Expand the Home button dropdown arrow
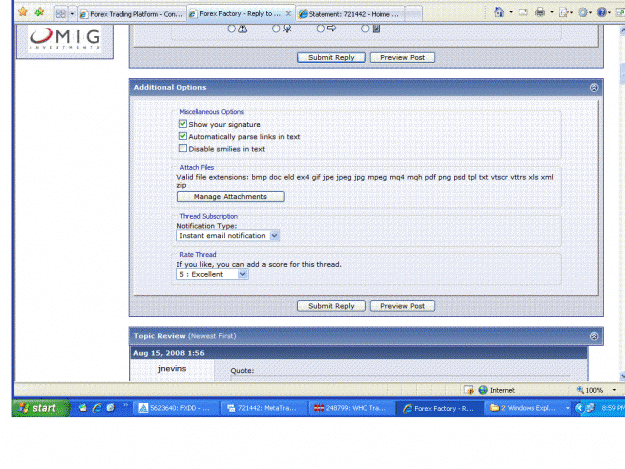Viewport: 625px width, 469px height. 511,12
